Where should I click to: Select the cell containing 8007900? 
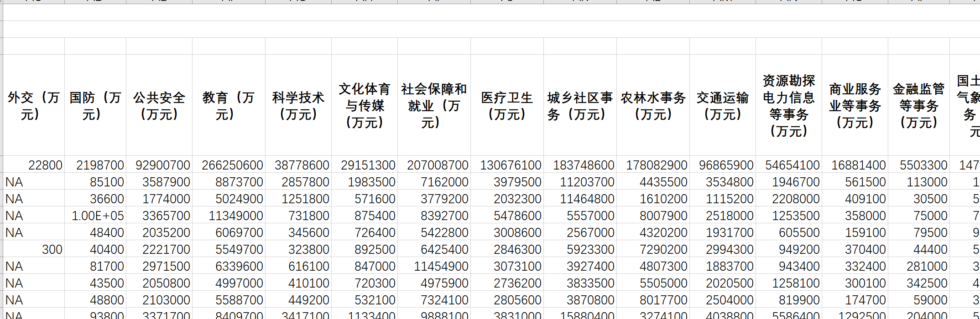(x=653, y=215)
